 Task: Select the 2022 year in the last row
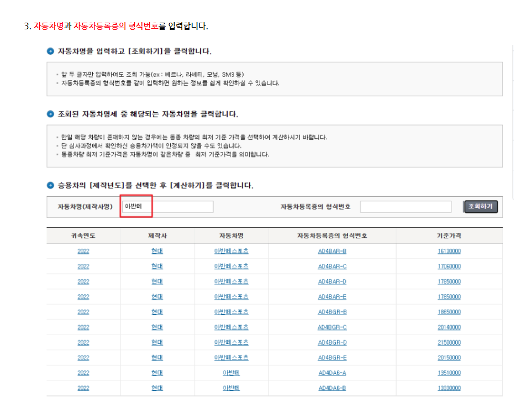(83, 388)
